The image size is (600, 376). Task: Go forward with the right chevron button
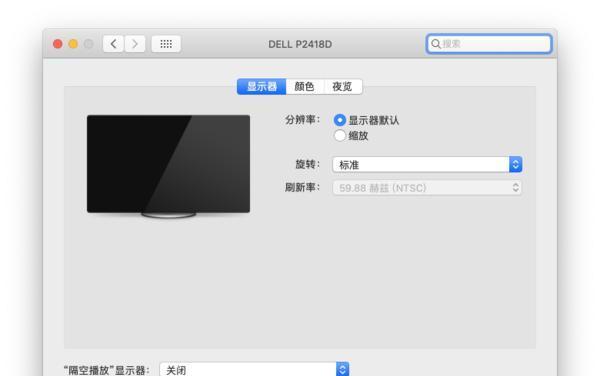pos(135,44)
